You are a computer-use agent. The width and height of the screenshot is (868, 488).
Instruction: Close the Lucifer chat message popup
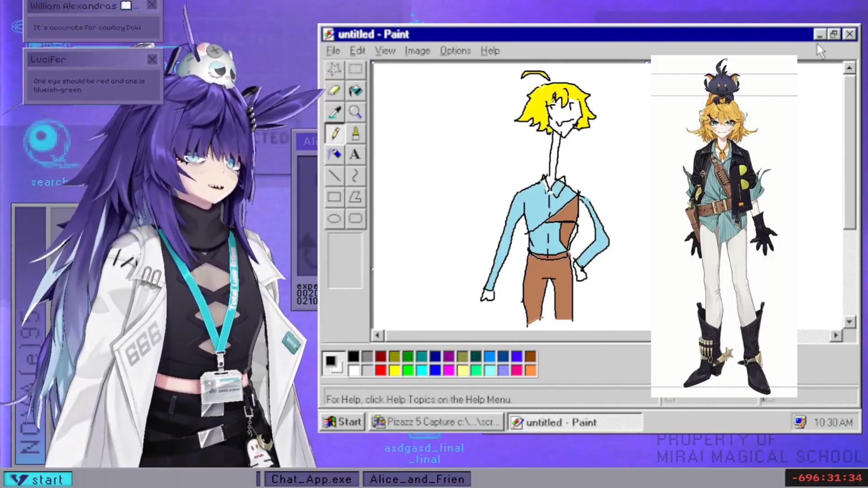click(152, 60)
